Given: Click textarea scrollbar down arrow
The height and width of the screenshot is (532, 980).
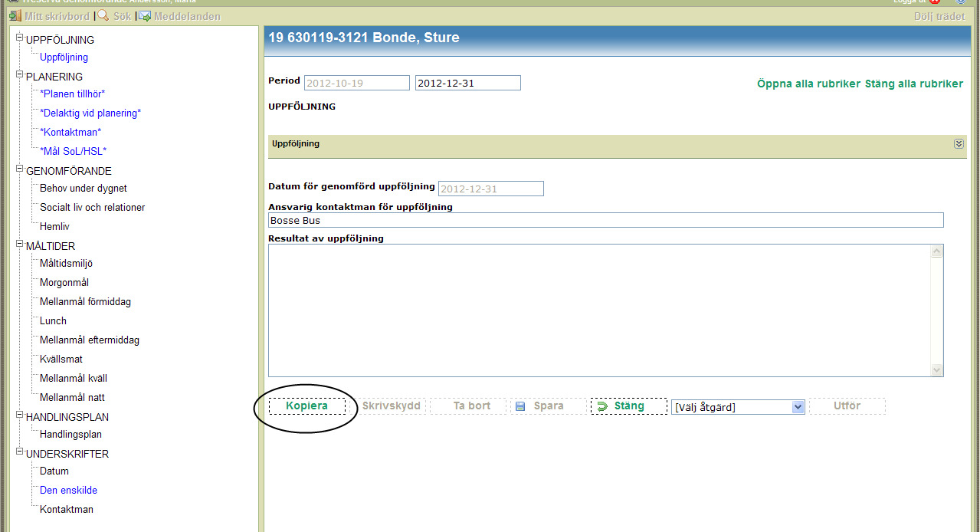Looking at the screenshot, I should point(936,370).
